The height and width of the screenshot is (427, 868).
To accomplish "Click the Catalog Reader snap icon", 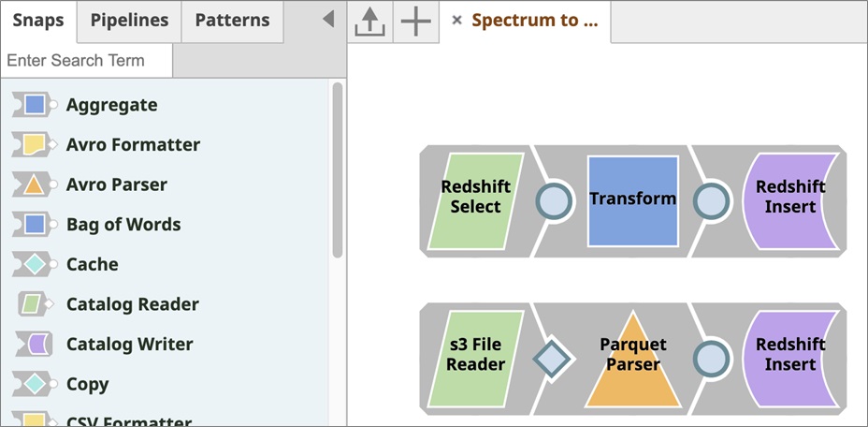I will [36, 304].
